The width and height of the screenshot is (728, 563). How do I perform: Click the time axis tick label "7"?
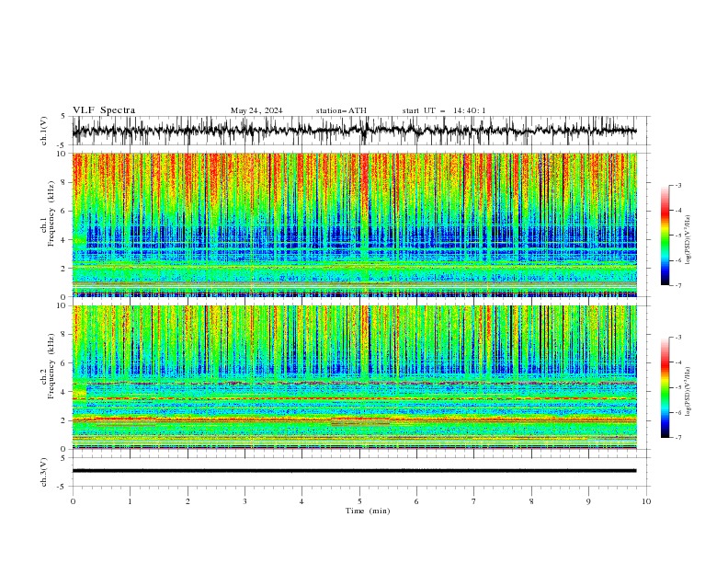[x=474, y=501]
